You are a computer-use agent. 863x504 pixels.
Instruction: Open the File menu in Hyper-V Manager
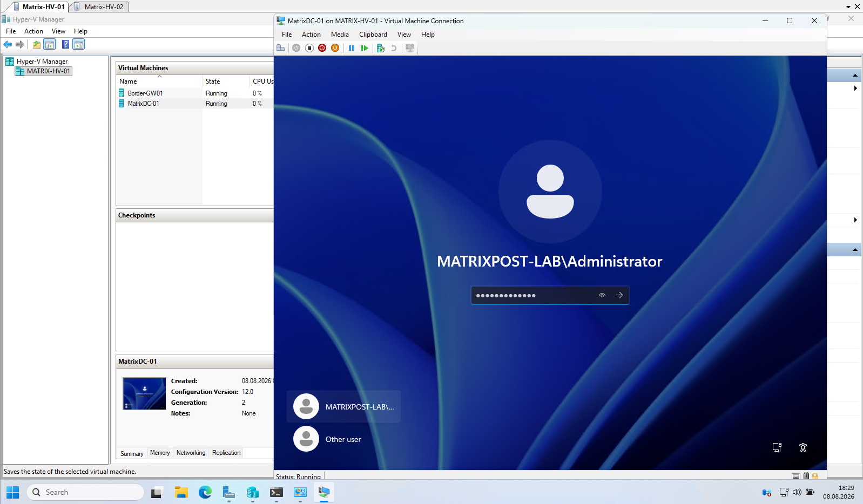(x=11, y=31)
